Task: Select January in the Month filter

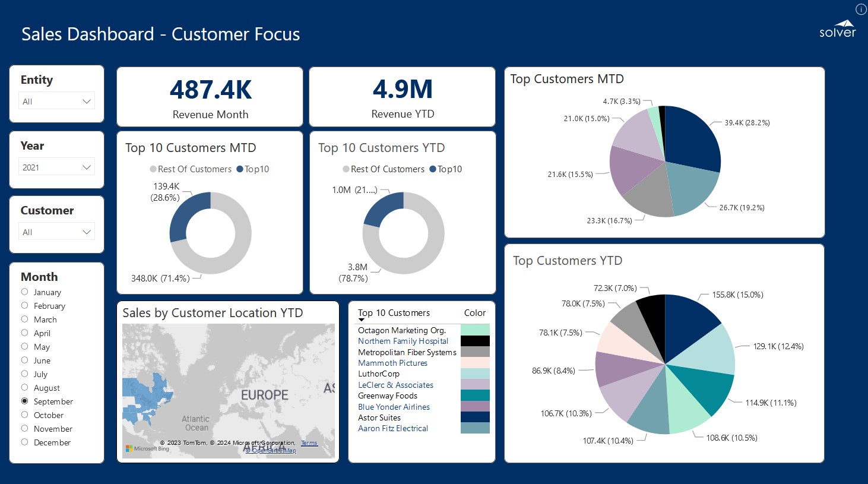Action: point(25,292)
